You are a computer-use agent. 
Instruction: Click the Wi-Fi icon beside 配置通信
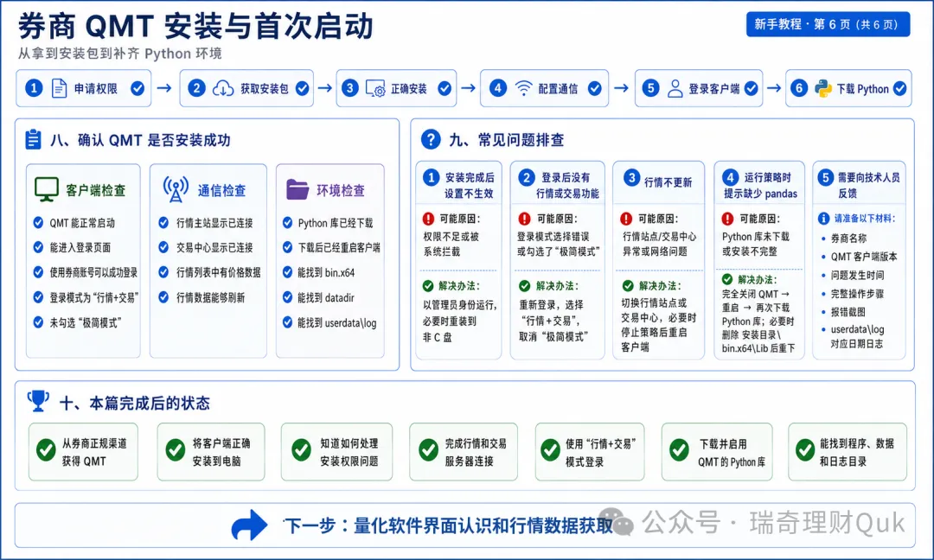point(523,89)
